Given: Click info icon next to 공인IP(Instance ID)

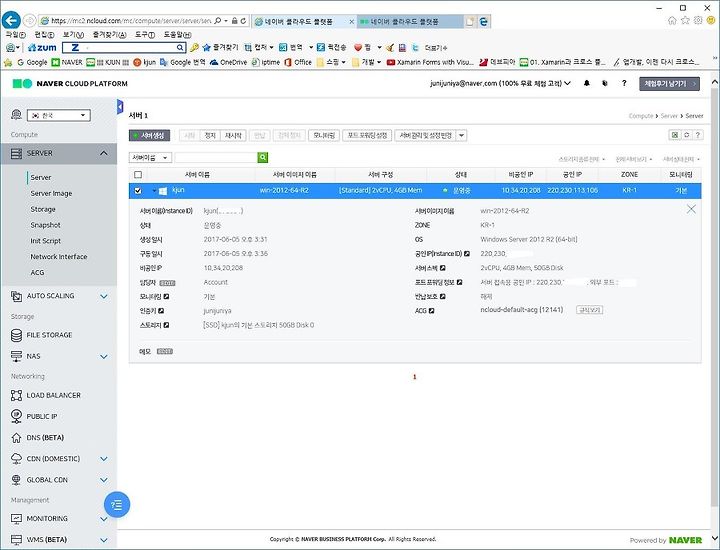Looking at the screenshot, I should [467, 253].
